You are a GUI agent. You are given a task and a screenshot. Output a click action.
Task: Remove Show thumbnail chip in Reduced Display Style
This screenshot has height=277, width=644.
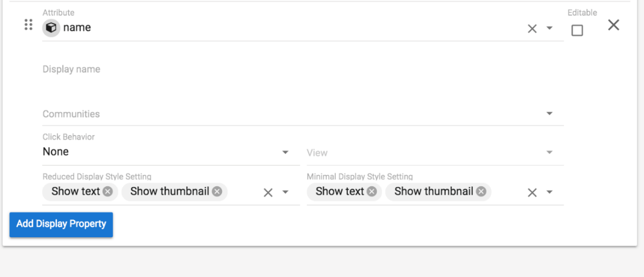[x=217, y=191]
